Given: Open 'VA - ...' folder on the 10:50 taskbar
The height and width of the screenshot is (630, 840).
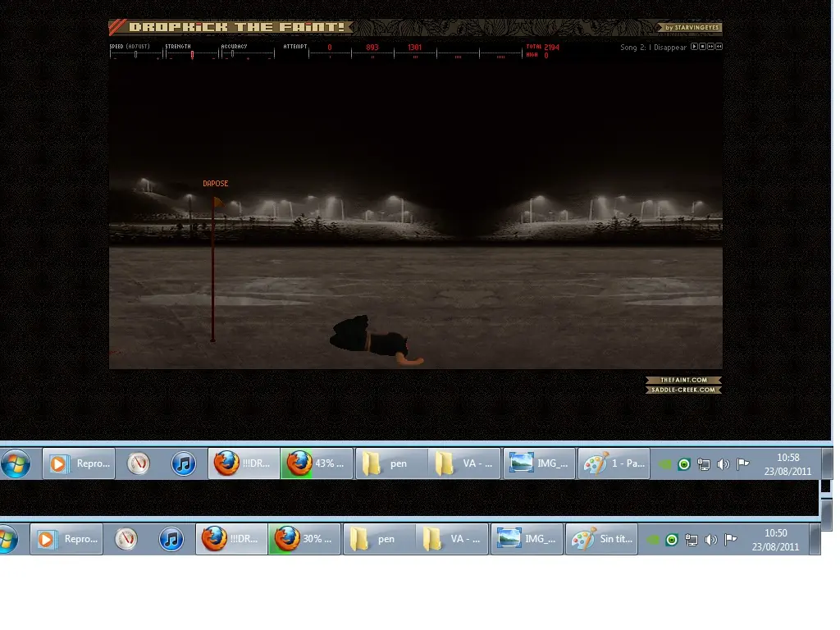Looking at the screenshot, I should point(453,539).
